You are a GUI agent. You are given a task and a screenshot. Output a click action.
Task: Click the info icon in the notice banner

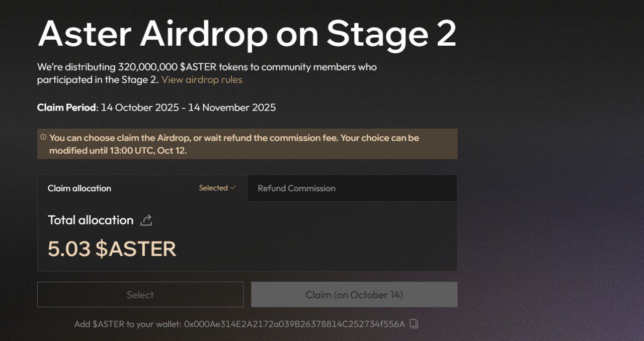click(43, 137)
